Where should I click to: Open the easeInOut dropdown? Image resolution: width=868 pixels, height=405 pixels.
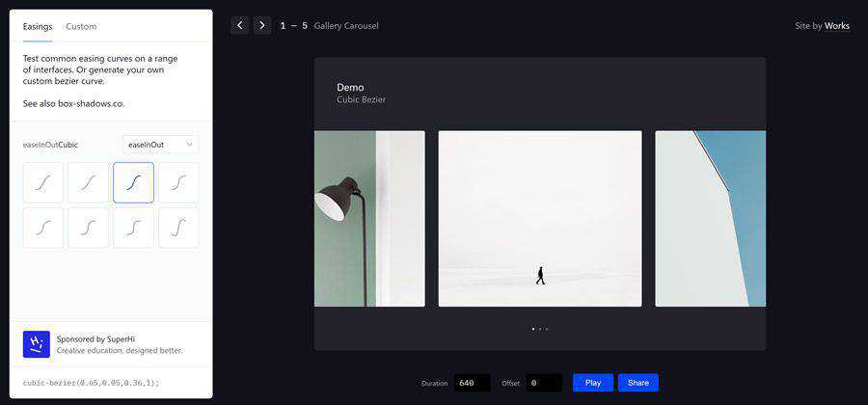[x=160, y=145]
